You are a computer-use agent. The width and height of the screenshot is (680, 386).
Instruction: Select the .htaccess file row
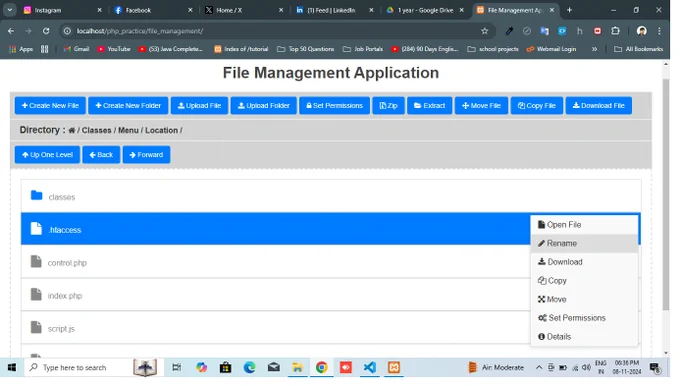tap(275, 229)
